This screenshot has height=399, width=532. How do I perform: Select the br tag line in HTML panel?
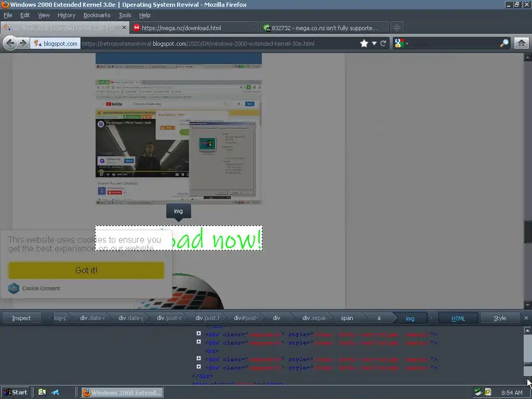(212, 351)
